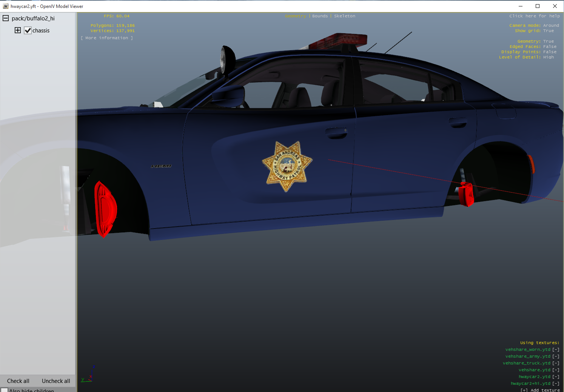Image resolution: width=564 pixels, height=392 pixels.
Task: Click the XYZ axis gizmo
Action: click(x=88, y=374)
